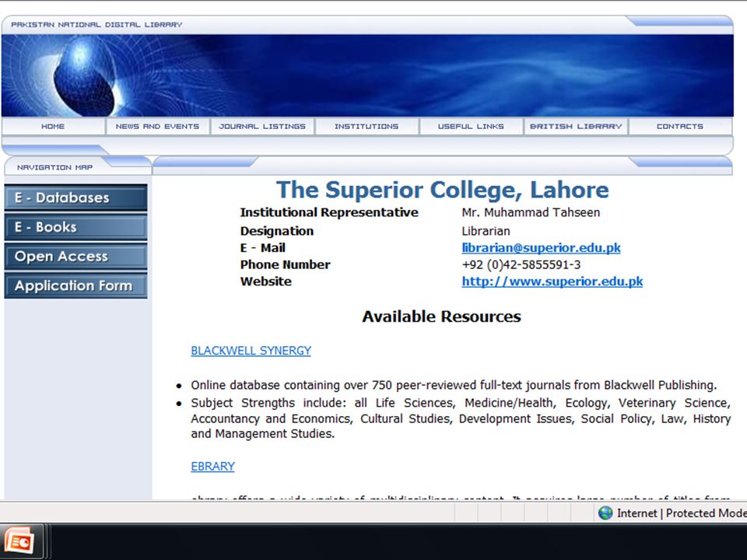Image resolution: width=747 pixels, height=560 pixels.
Task: Open NEWS AND EVENTS menu item
Action: 157,127
